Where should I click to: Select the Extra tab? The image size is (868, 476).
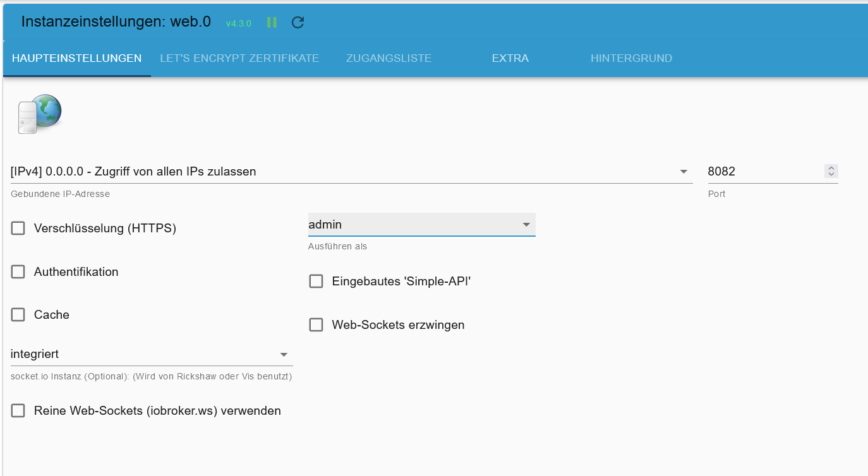(510, 59)
